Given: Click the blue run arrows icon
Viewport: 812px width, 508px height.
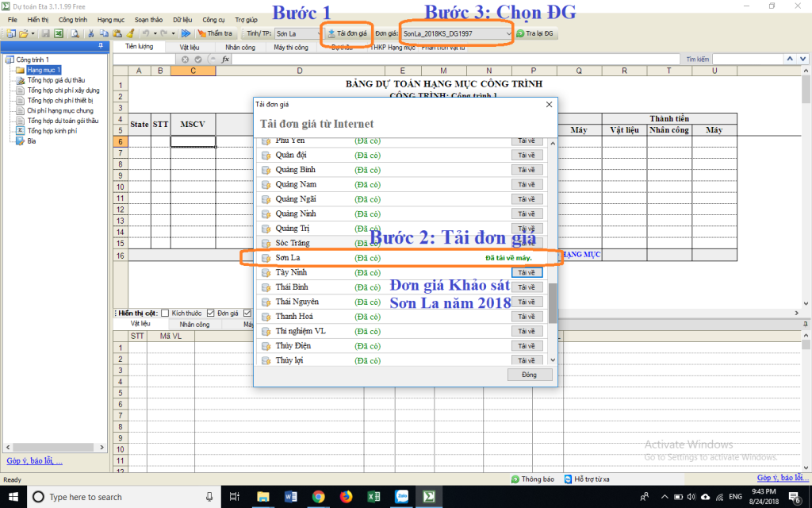Looking at the screenshot, I should (x=186, y=33).
